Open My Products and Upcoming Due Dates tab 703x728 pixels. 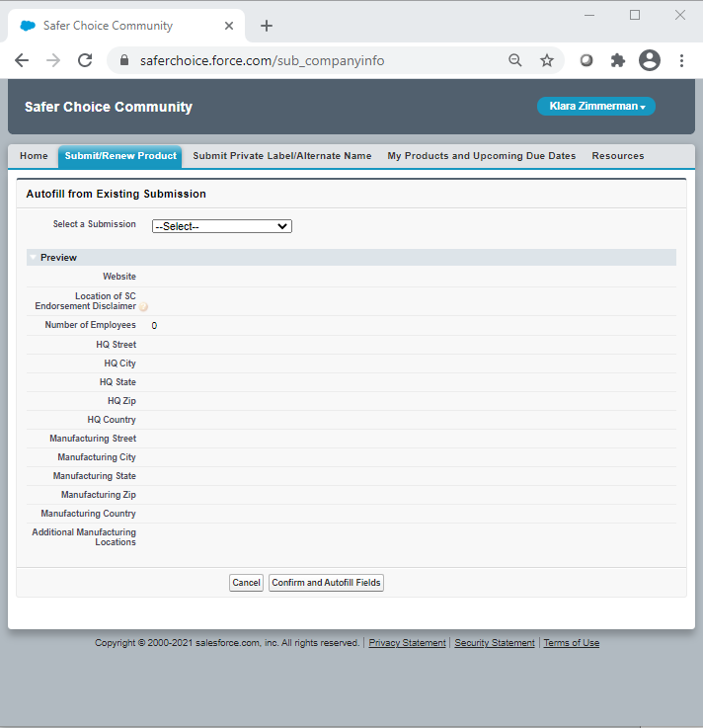tap(482, 156)
